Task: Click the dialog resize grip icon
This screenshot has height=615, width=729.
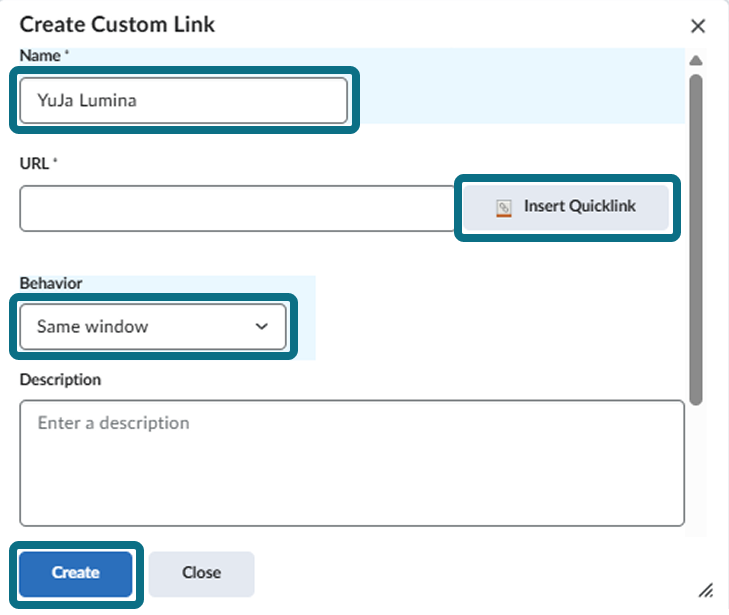Action: click(x=706, y=590)
